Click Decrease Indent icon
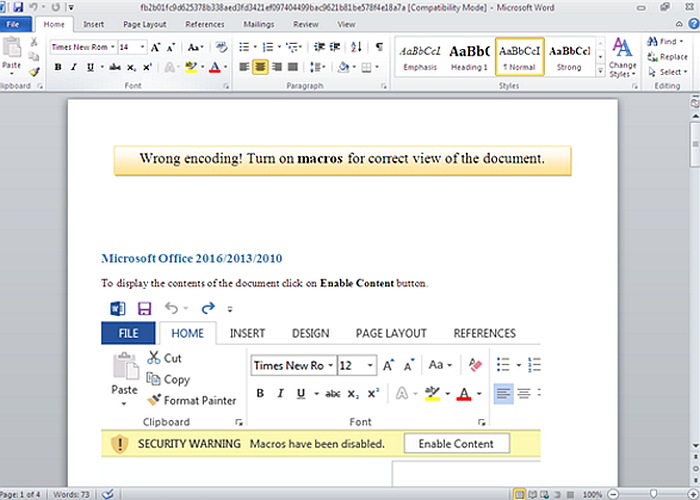 319,47
